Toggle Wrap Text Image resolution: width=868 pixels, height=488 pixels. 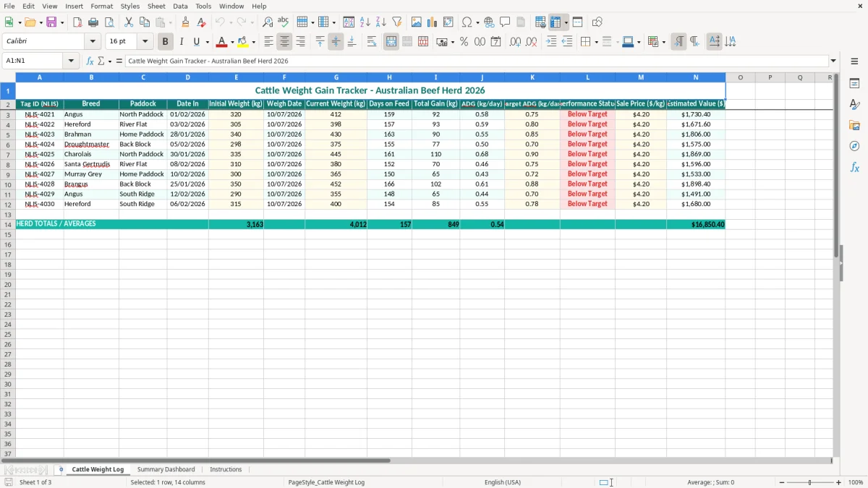point(372,42)
